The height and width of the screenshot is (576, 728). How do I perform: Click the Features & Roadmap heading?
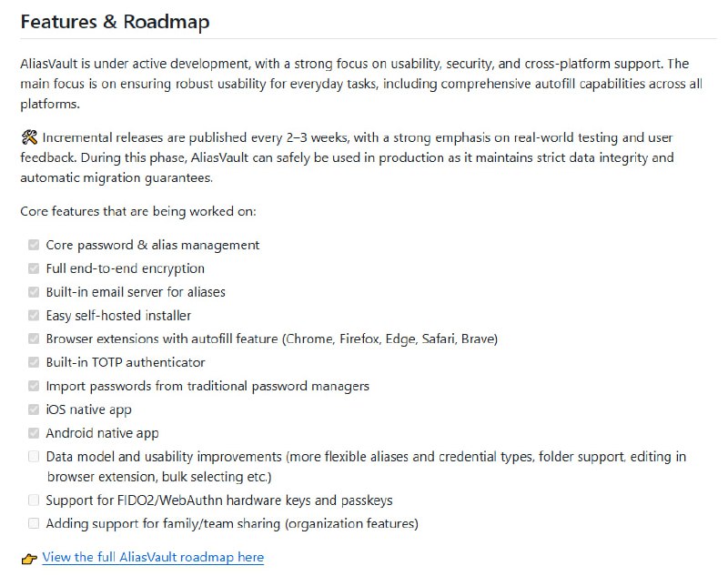click(115, 22)
